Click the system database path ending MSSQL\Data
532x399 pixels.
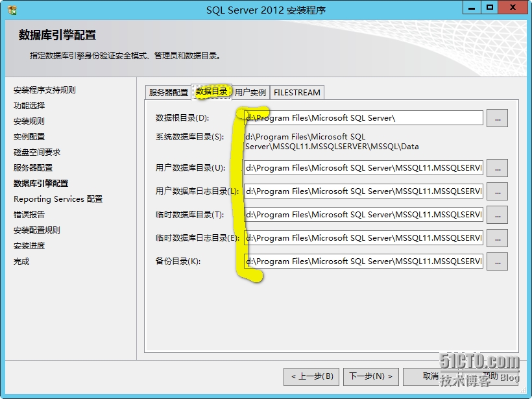click(x=332, y=141)
